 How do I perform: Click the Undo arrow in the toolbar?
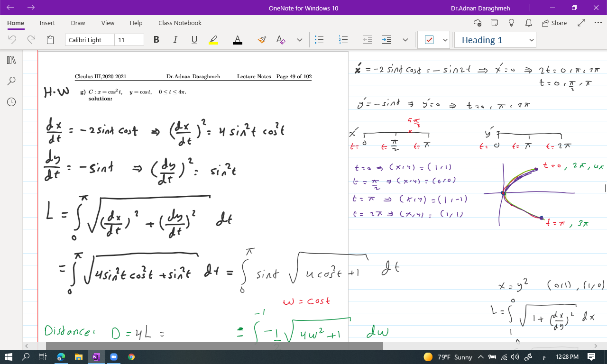tap(13, 40)
